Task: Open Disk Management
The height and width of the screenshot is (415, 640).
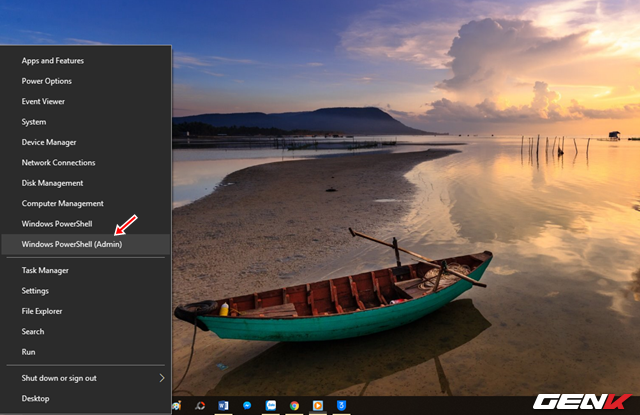Action: pos(52,183)
